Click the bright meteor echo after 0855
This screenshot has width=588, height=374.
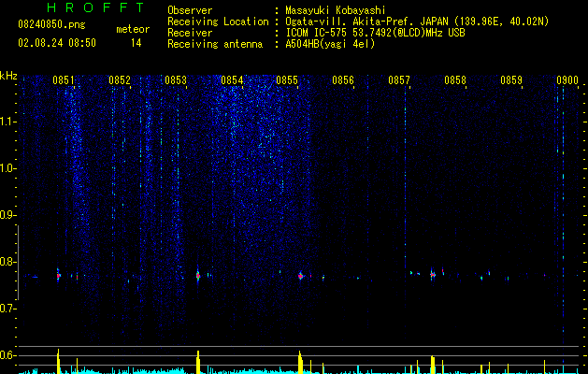point(300,276)
